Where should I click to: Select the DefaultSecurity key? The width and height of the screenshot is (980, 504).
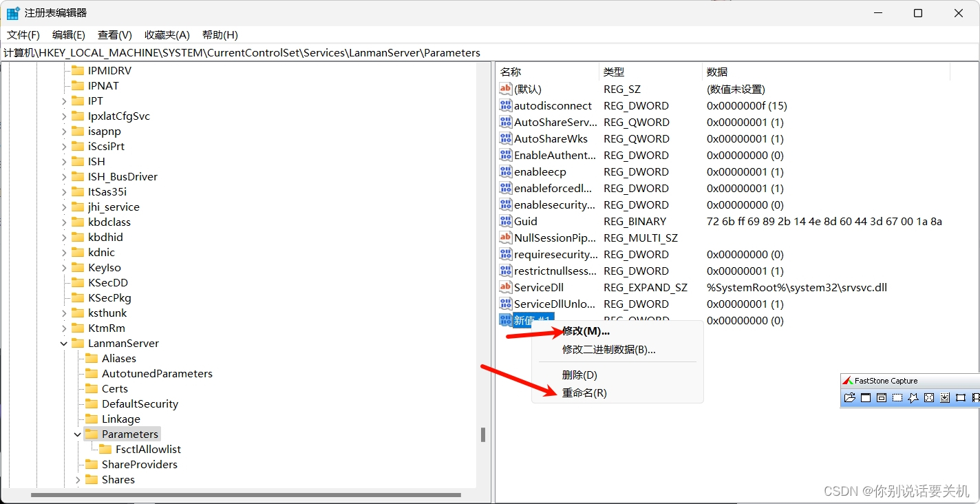(140, 403)
